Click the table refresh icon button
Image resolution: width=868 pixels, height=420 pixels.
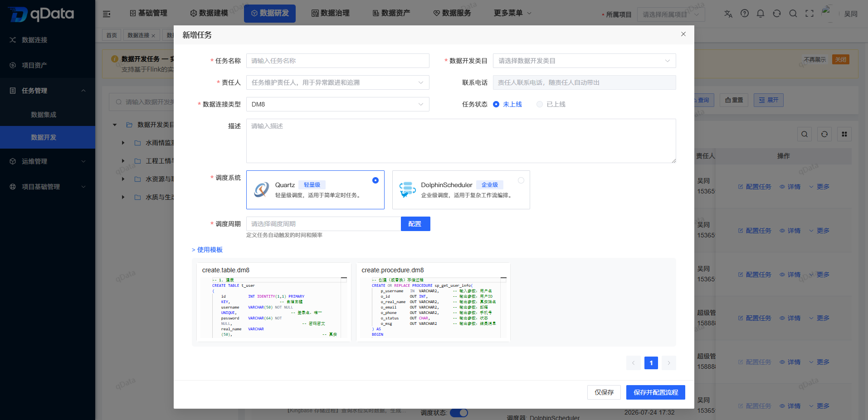tap(824, 134)
